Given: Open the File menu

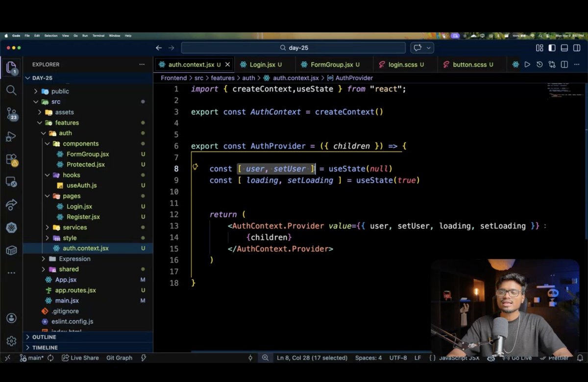Looking at the screenshot, I should 27,36.
